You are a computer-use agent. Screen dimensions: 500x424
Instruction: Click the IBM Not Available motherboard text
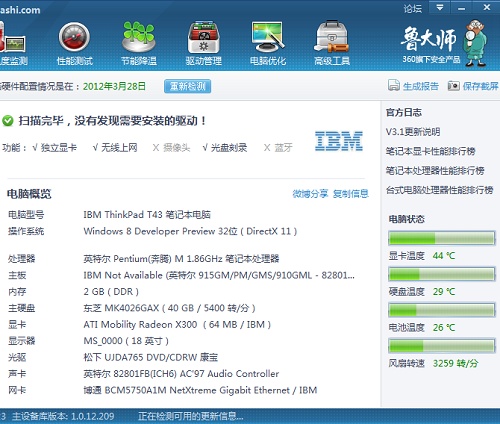coord(219,275)
